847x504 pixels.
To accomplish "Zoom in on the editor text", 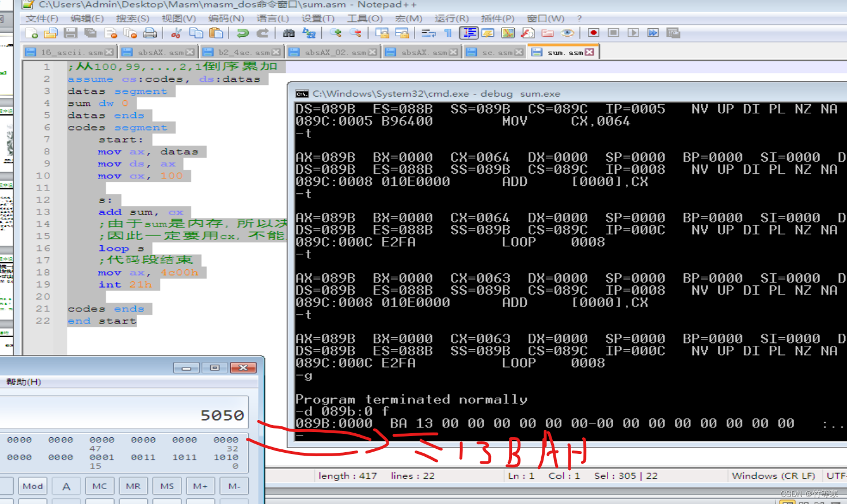I will click(335, 33).
